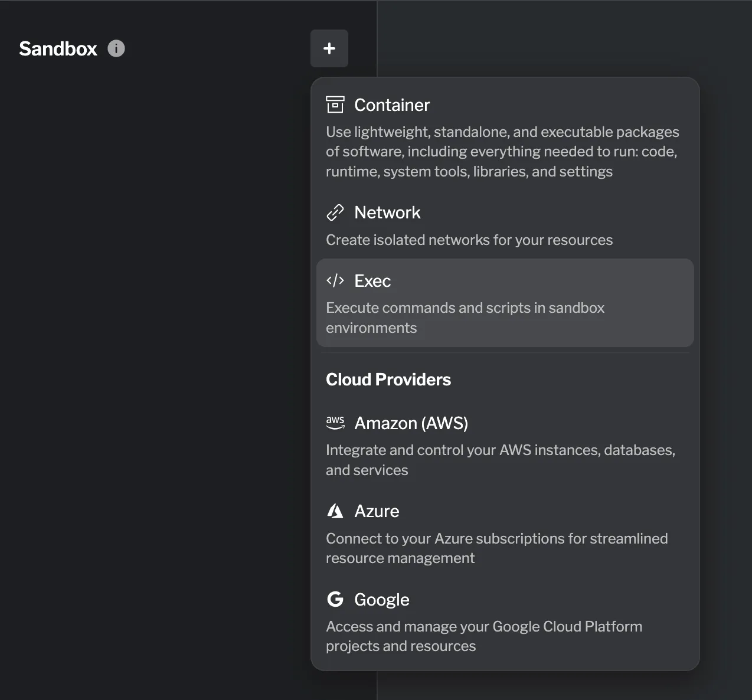
Task: Click the Sandbox panel title
Action: click(x=57, y=48)
